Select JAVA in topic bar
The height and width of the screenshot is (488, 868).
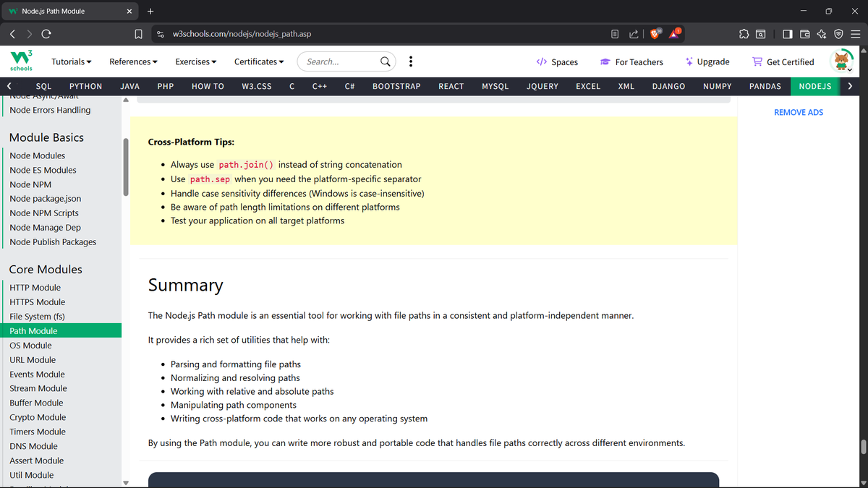(x=129, y=86)
